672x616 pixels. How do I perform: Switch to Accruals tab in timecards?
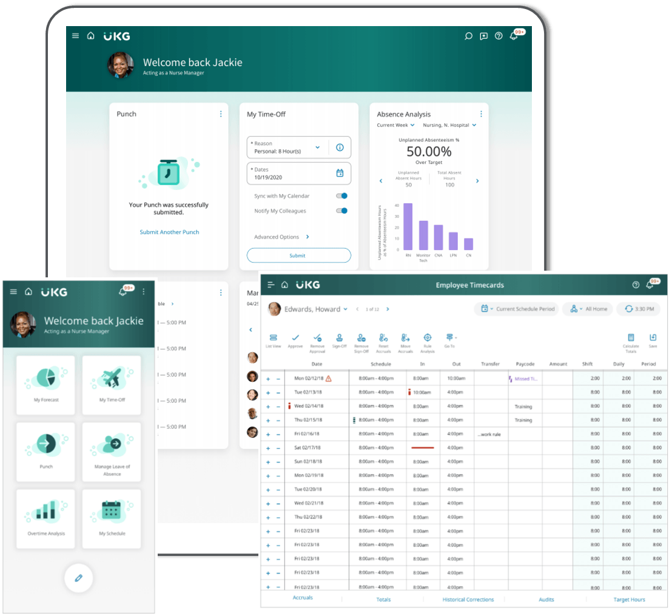(303, 598)
